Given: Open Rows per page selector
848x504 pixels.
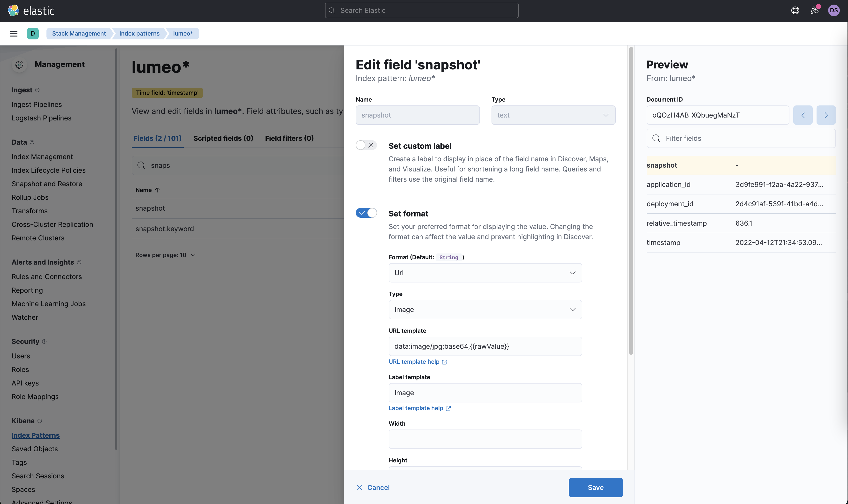Looking at the screenshot, I should (x=165, y=255).
